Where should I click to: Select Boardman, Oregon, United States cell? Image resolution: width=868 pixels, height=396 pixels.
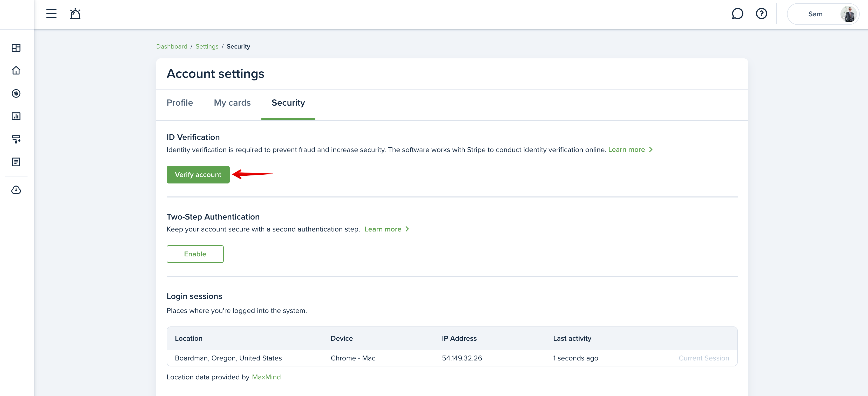[228, 358]
